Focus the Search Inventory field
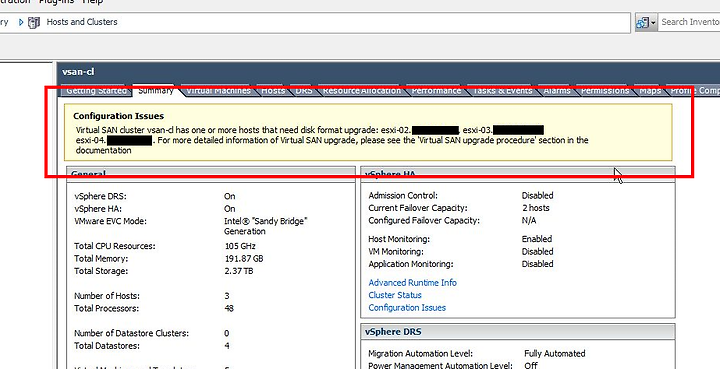720x369 pixels. click(x=690, y=22)
